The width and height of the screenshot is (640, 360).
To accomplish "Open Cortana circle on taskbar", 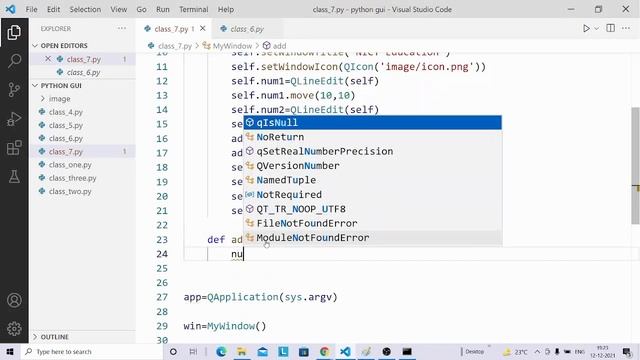I will [173, 351].
